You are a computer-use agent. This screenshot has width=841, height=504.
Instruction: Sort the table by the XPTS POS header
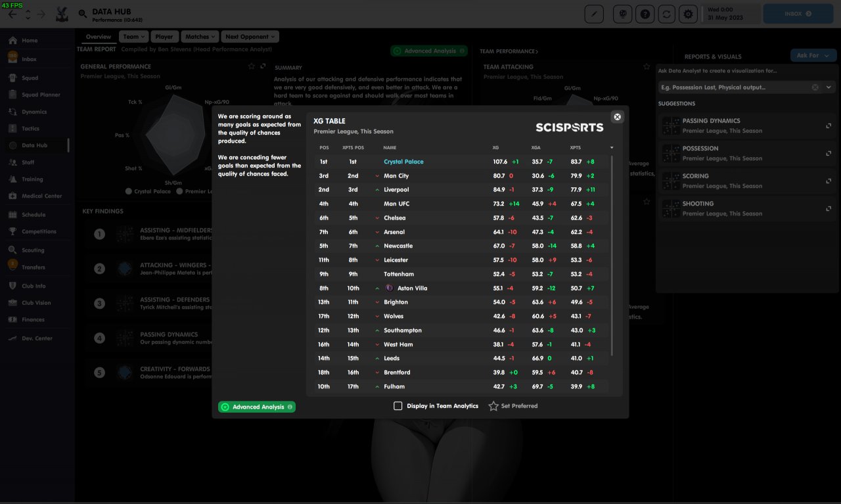(x=353, y=148)
